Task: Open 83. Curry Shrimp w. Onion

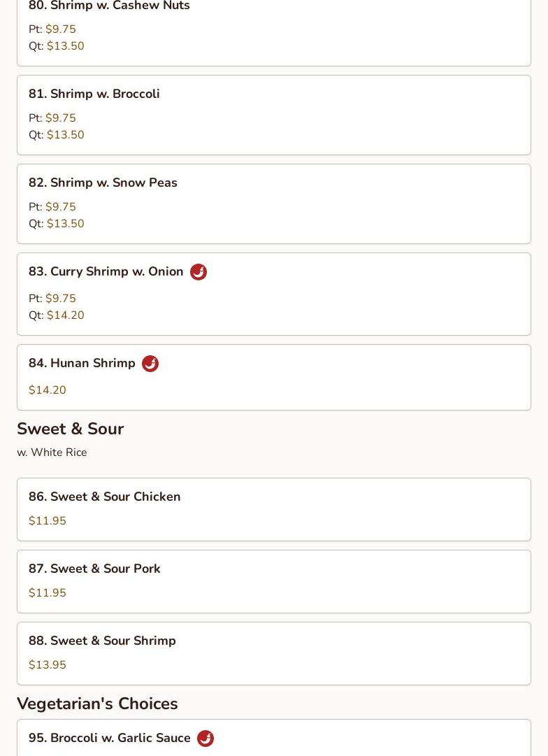Action: (x=106, y=271)
